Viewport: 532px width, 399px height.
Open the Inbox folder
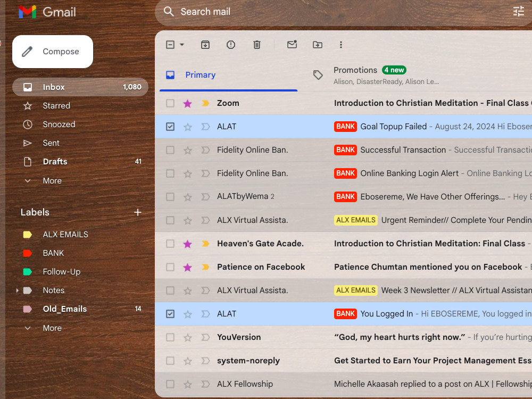point(80,87)
